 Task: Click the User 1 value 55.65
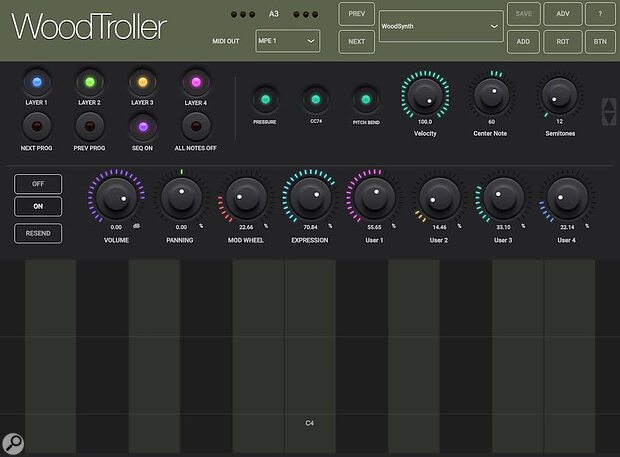click(374, 227)
